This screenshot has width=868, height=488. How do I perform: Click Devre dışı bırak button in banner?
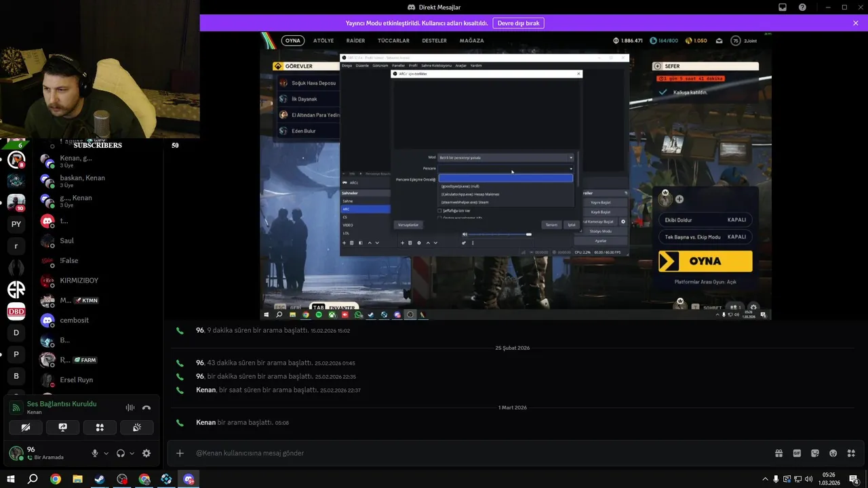(x=518, y=23)
